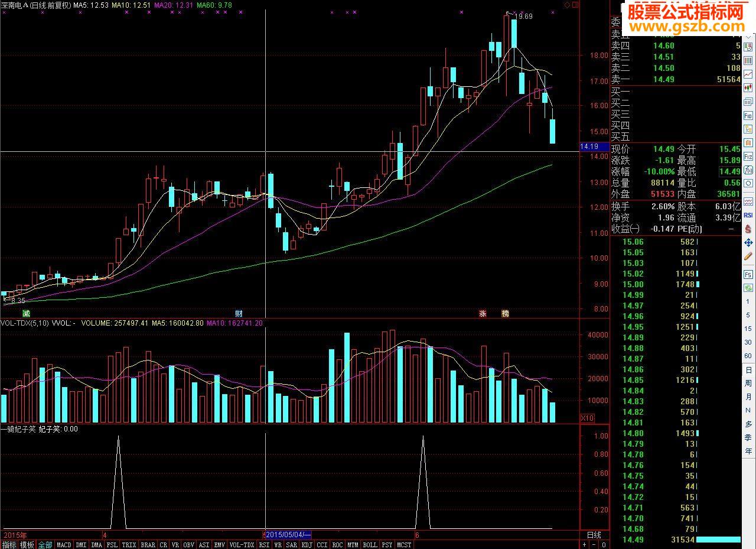Click the wave lines indicator icon
756x549 pixels.
point(748,202)
